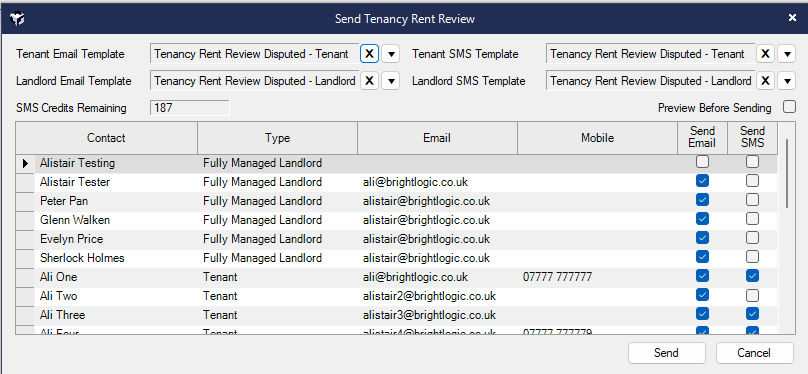Screen dimensions: 808x374
Task: Untick Send Email for Sherlock Holmes
Action: point(702,257)
